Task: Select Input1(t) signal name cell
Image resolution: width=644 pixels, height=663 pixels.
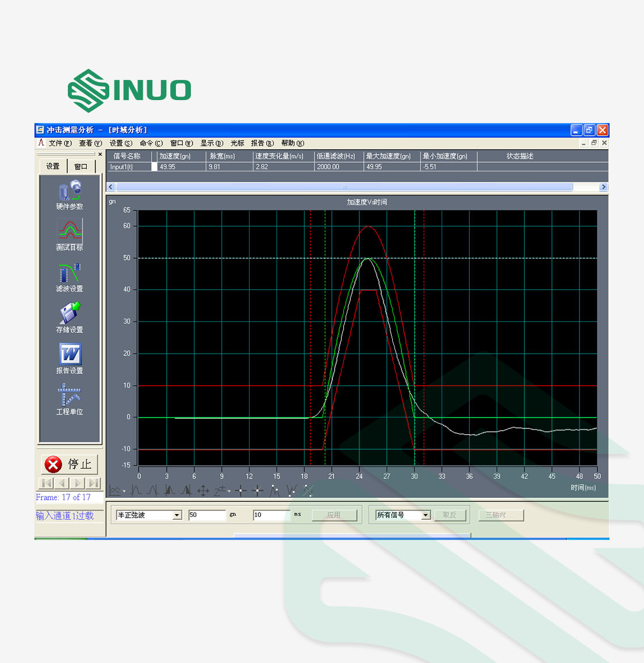Action: (x=129, y=167)
